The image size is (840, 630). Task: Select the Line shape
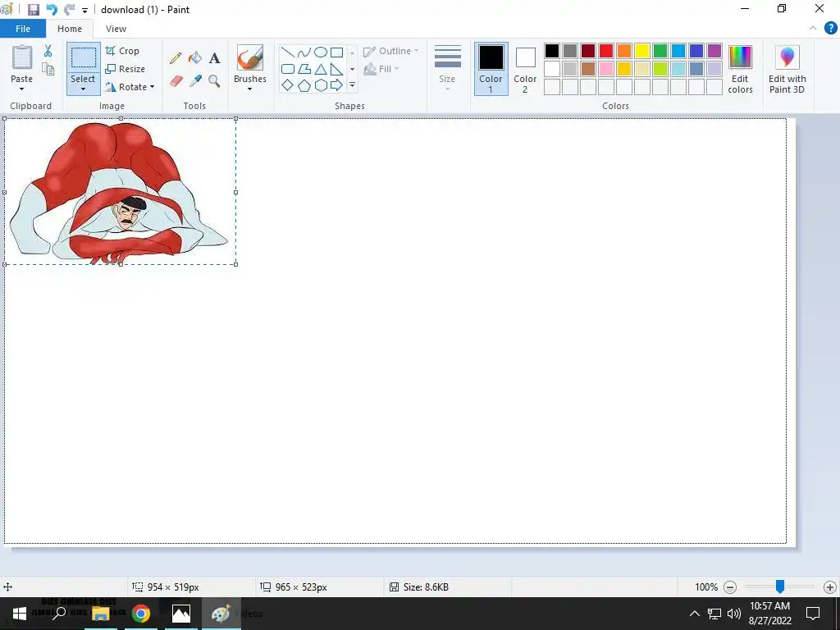[288, 52]
